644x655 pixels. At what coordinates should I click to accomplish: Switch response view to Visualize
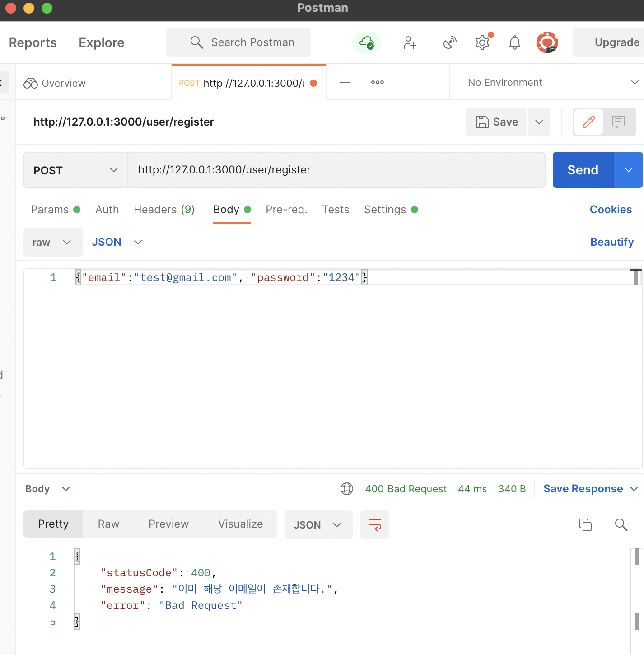tap(241, 524)
